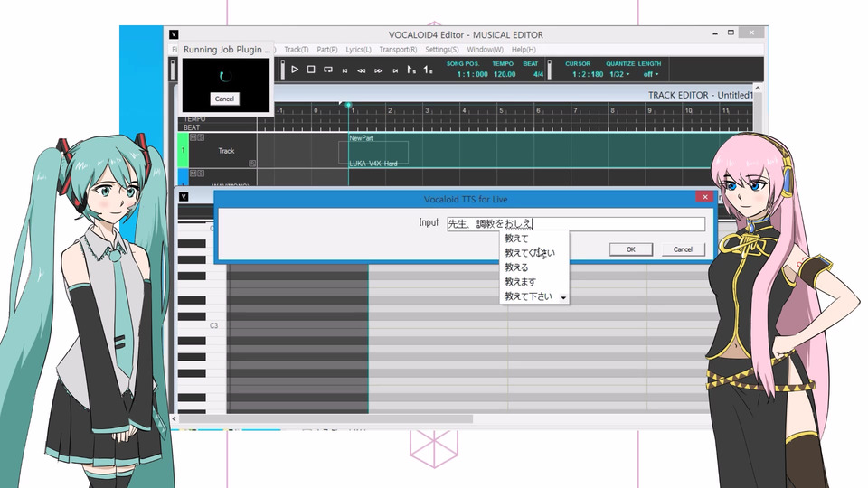This screenshot has width=868, height=488.
Task: Solo Track 1 with S button
Action: click(x=201, y=137)
